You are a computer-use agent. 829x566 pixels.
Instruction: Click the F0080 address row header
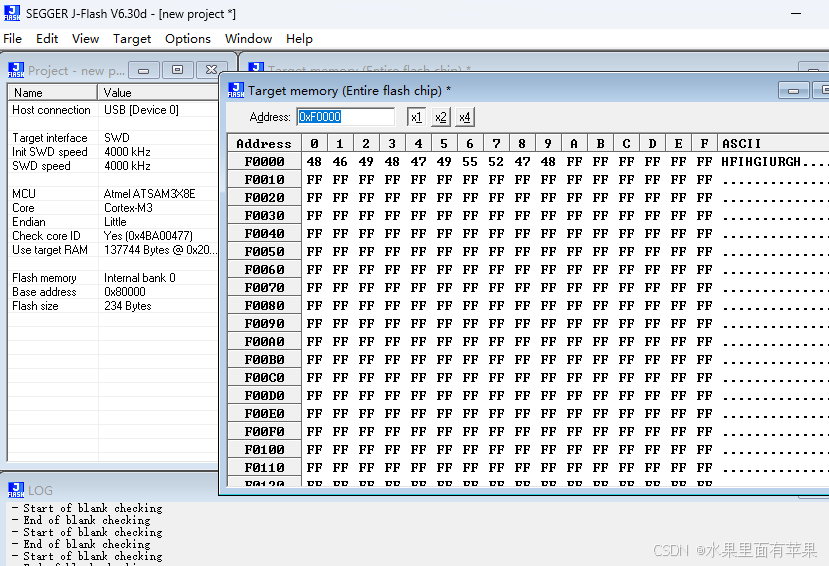click(x=264, y=305)
